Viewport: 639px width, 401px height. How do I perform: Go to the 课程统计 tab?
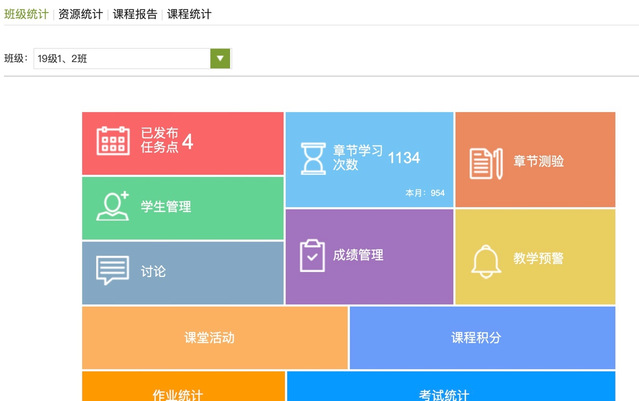coord(189,15)
